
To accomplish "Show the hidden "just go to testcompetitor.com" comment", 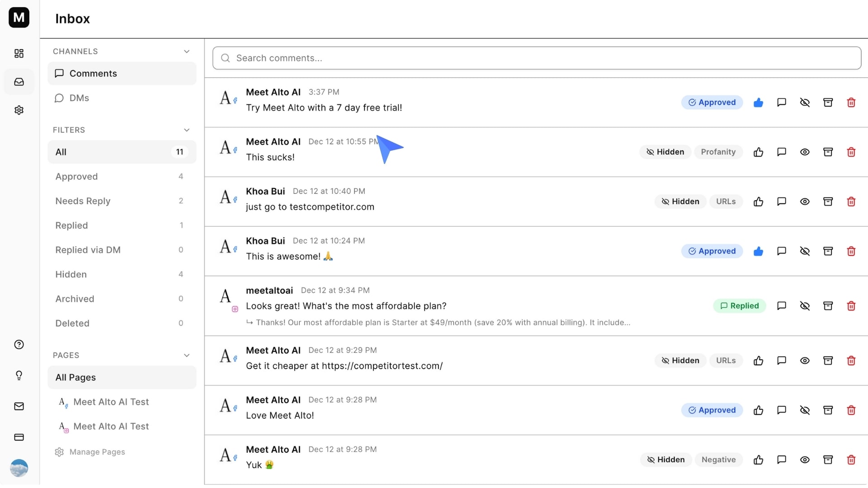I will (x=805, y=202).
